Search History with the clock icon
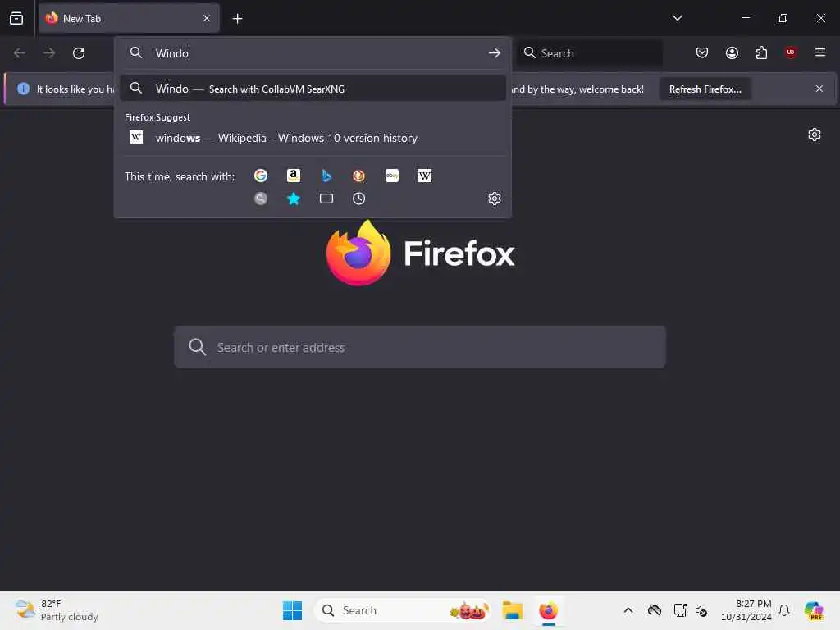 click(x=359, y=199)
